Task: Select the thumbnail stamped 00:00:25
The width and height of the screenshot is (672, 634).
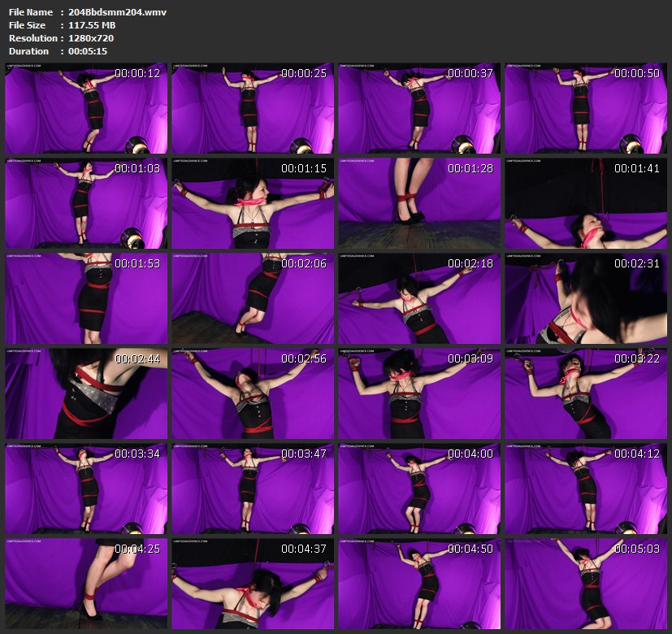Action: [253, 108]
